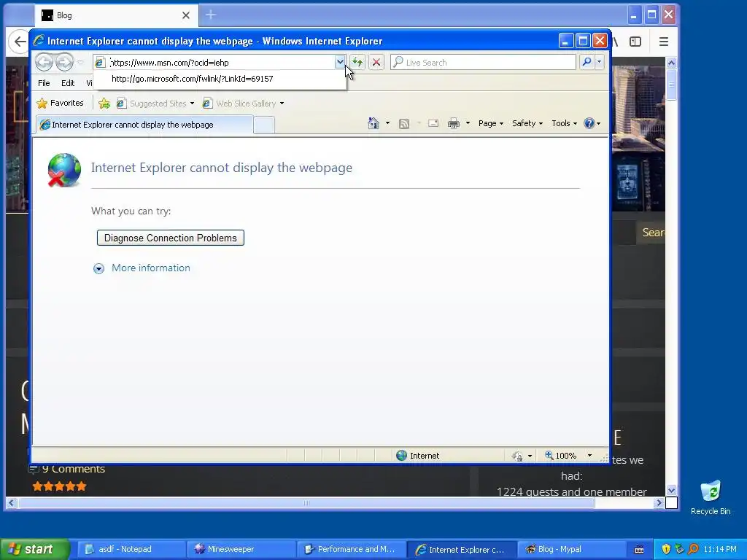
Task: Open Web Slice Gallery dropdown
Action: pos(282,104)
